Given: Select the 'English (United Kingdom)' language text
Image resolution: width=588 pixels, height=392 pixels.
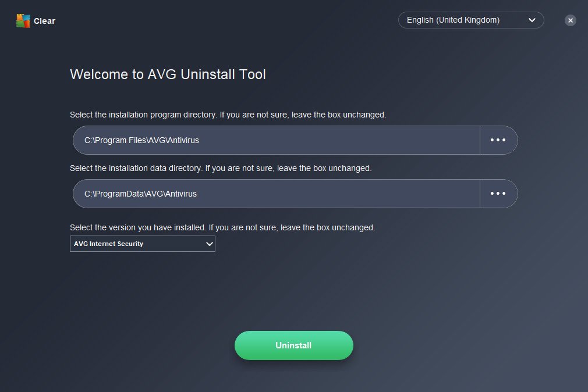Looking at the screenshot, I should pyautogui.click(x=453, y=20).
